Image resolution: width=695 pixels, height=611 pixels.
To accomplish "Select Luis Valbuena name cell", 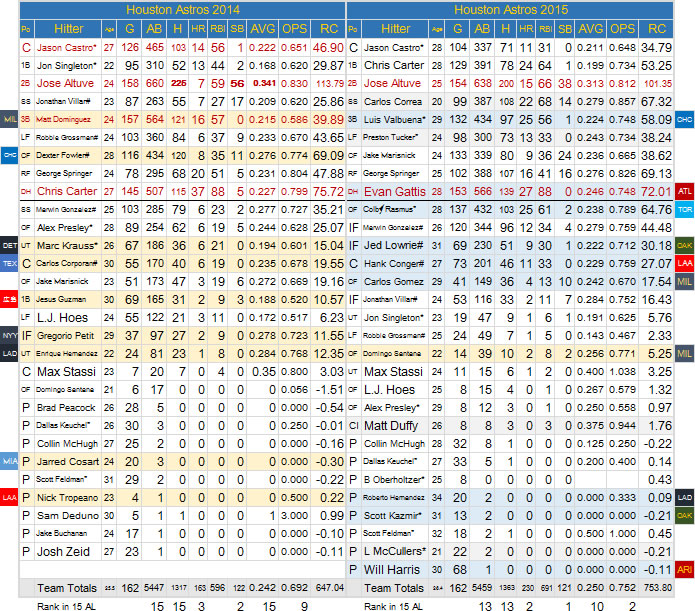I will 394,119.
